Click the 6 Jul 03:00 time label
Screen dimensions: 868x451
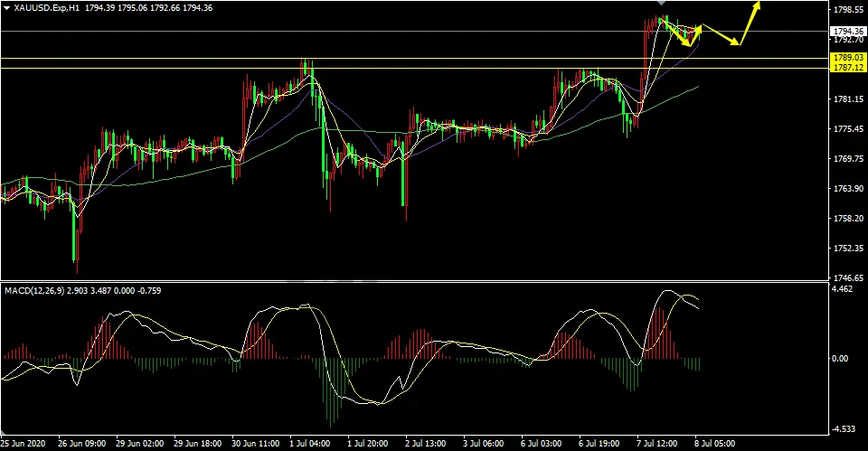tap(542, 444)
